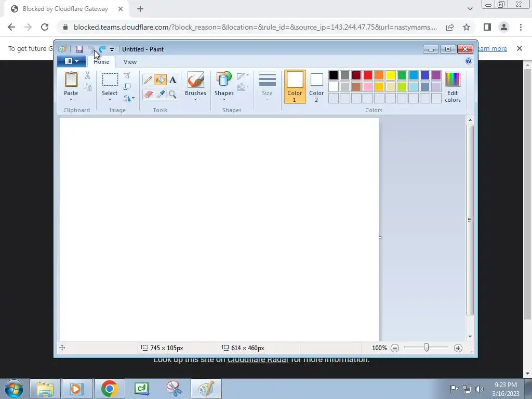Open the Paint file menu button

[x=72, y=61]
